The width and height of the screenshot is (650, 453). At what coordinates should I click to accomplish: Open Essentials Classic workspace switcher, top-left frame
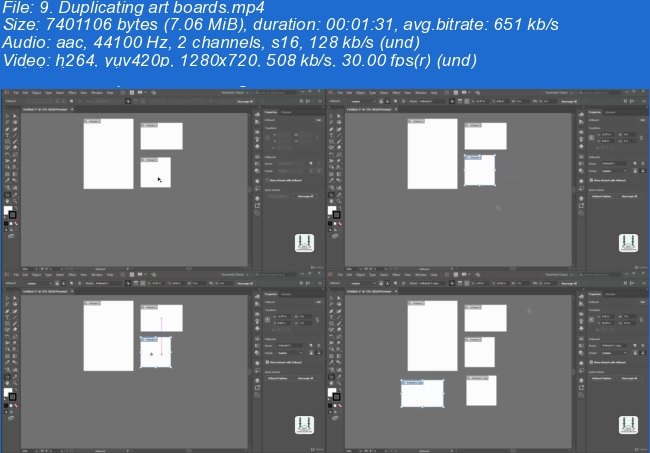[235, 93]
